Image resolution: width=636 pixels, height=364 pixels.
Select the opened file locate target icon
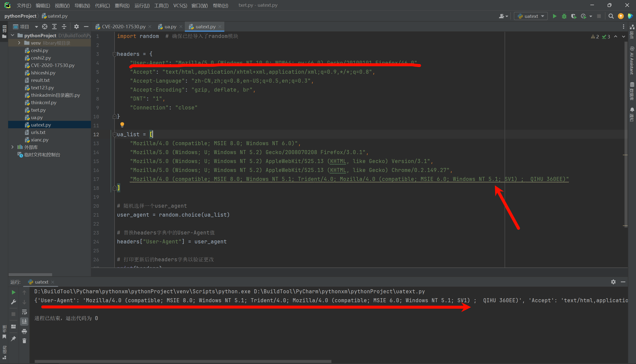click(45, 27)
